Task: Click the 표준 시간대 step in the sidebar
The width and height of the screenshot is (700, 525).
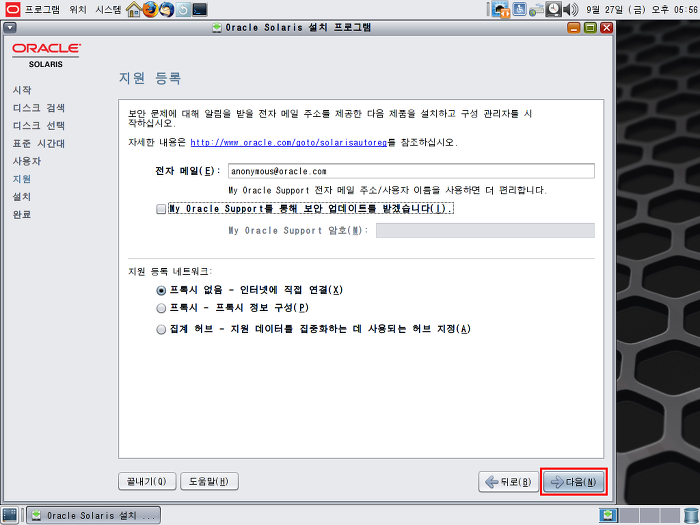Action: [39, 144]
